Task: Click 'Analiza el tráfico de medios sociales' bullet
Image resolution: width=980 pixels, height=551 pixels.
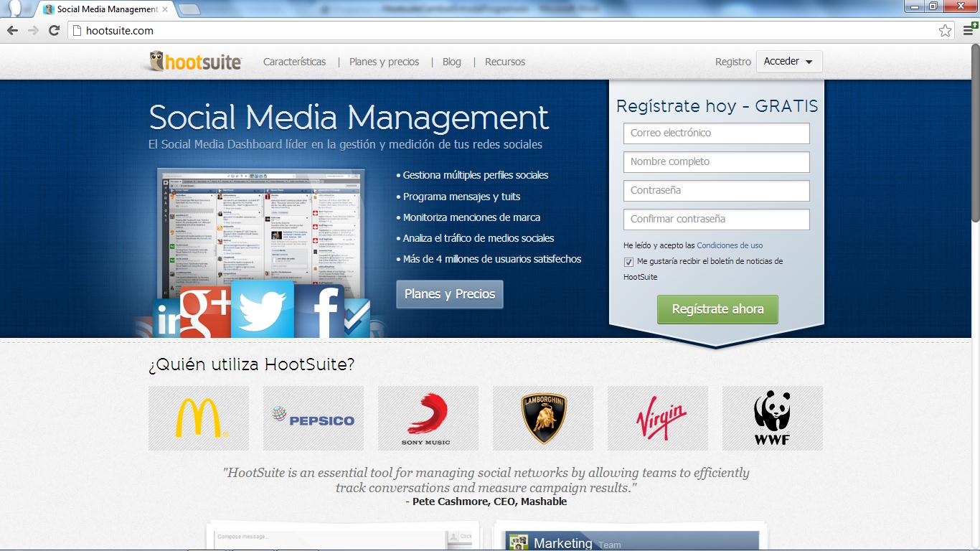Action: click(475, 238)
